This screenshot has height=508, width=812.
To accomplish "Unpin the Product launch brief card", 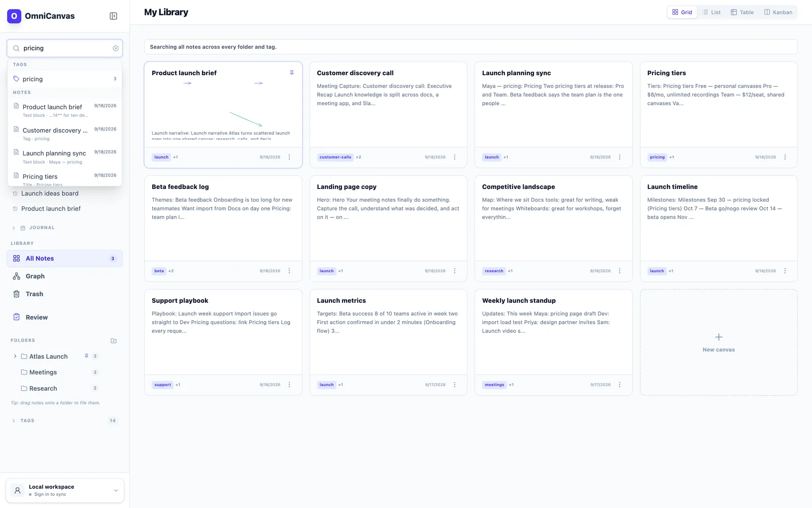I will point(292,73).
